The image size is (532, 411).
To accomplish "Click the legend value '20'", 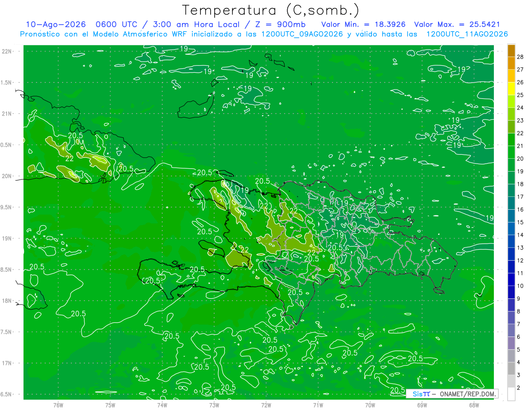I will pos(520,158).
